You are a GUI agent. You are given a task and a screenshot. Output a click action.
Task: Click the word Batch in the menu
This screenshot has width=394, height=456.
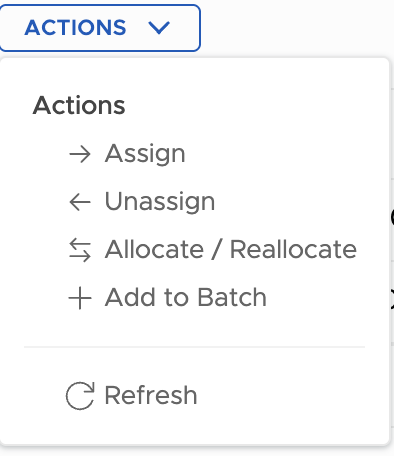[232, 297]
